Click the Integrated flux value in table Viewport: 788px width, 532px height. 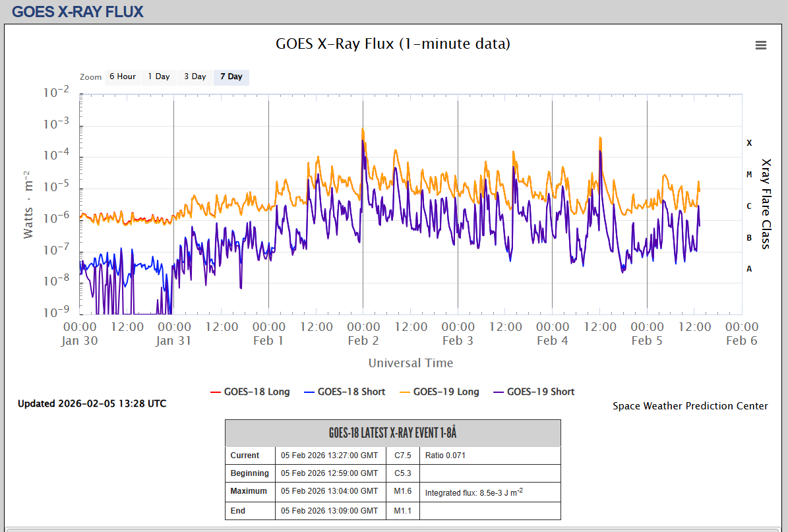[473, 492]
